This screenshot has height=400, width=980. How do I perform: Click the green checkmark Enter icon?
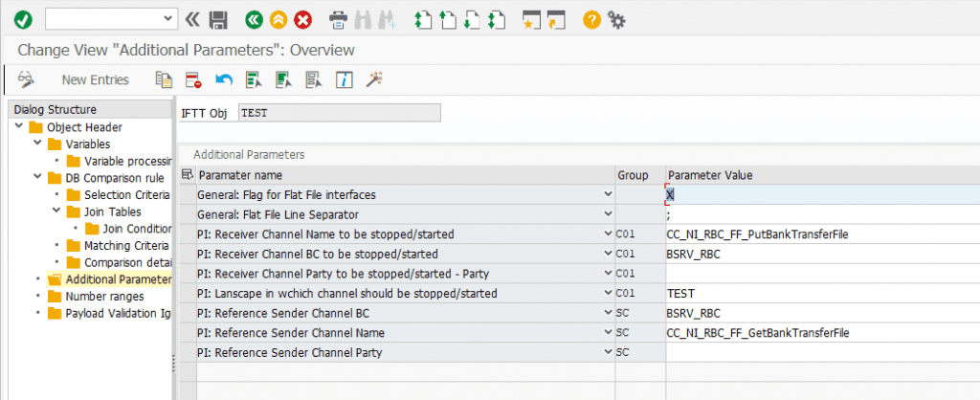pyautogui.click(x=23, y=20)
